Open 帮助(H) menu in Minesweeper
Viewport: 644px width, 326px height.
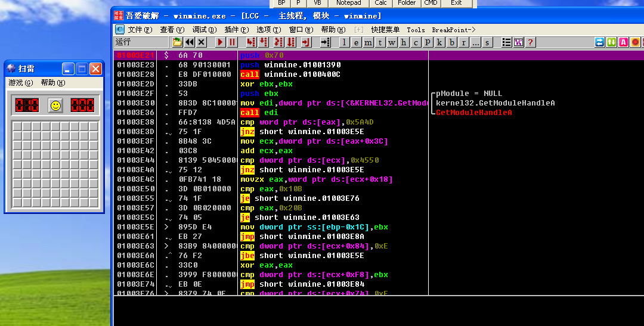click(x=53, y=82)
